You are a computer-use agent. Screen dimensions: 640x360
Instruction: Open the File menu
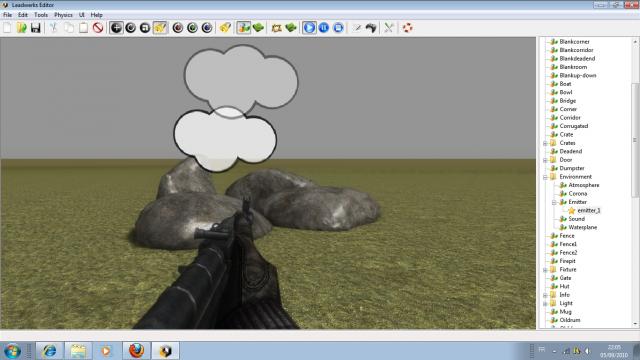[7, 15]
